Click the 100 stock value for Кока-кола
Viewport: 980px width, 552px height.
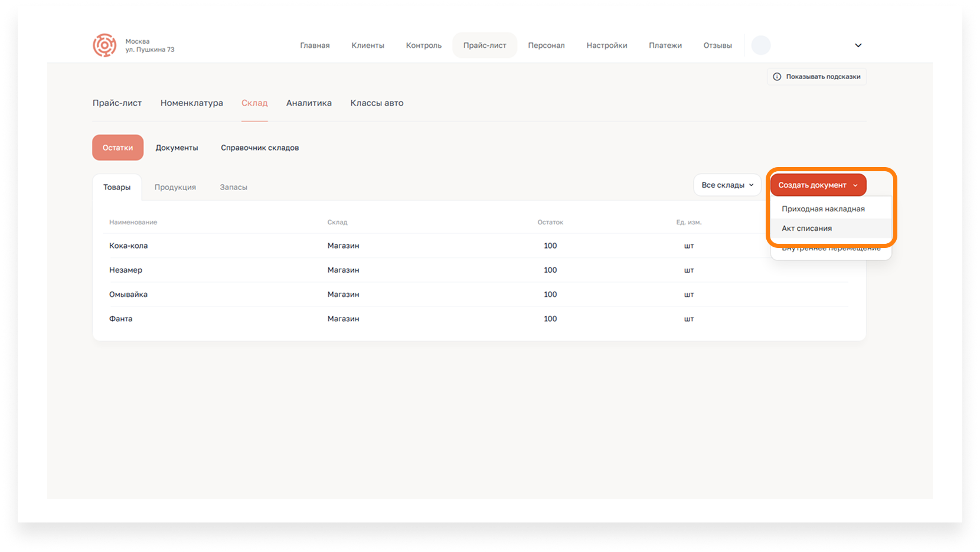[550, 246]
